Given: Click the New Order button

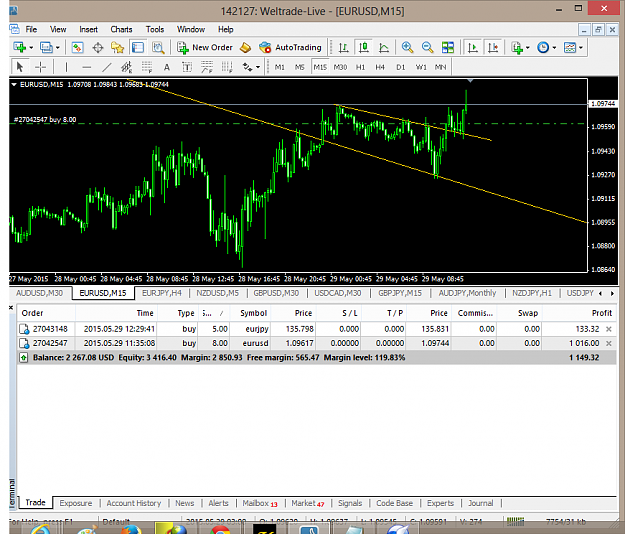Looking at the screenshot, I should 205,47.
